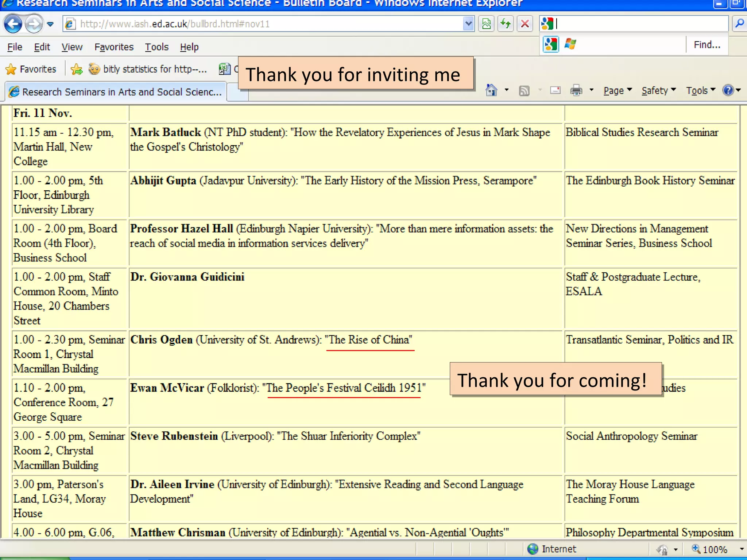Click the Find... button
Viewport: 747px width, 560px height.
pos(707,45)
